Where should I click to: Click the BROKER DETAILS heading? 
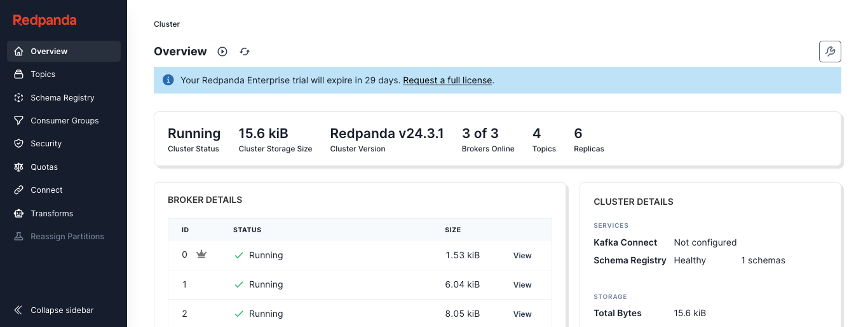(x=205, y=200)
